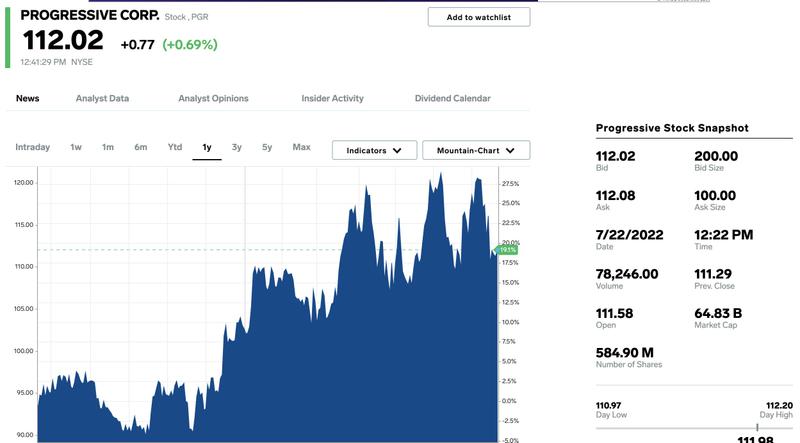The width and height of the screenshot is (800, 443).
Task: Click the 584.90 M Number of Shares
Action: coord(624,353)
